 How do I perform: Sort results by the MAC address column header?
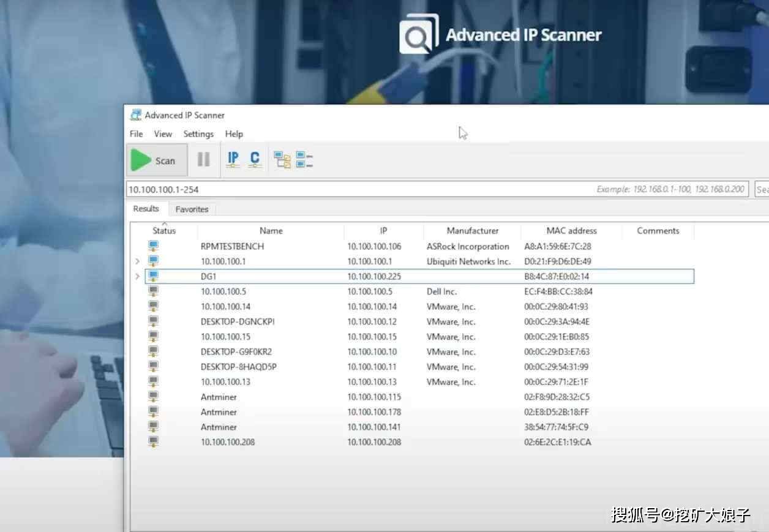pos(571,231)
